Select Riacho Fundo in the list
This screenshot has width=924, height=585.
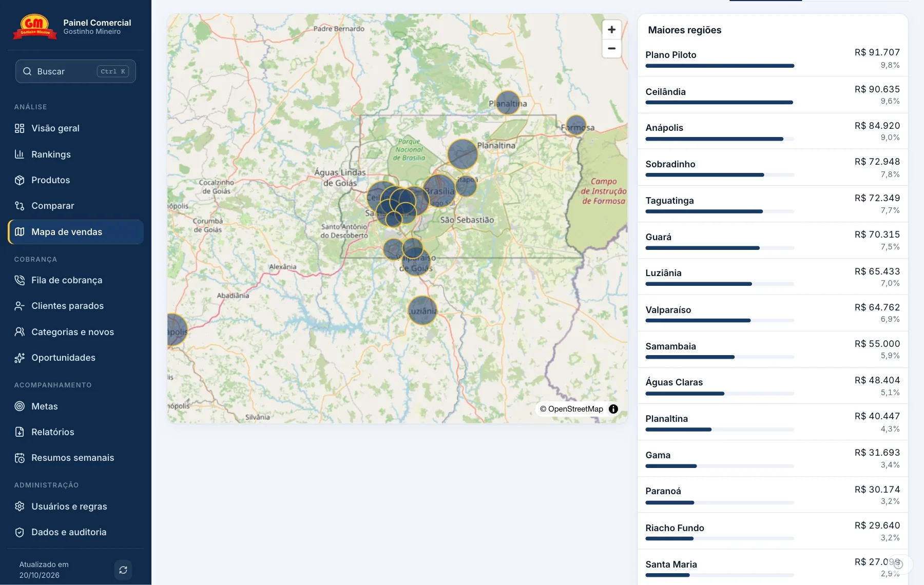[x=773, y=531]
